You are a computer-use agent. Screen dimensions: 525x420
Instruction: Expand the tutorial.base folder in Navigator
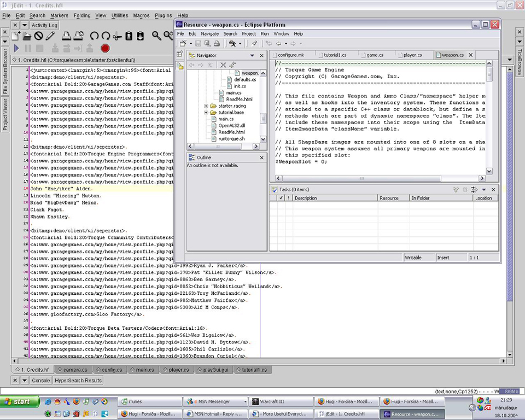[x=206, y=113]
